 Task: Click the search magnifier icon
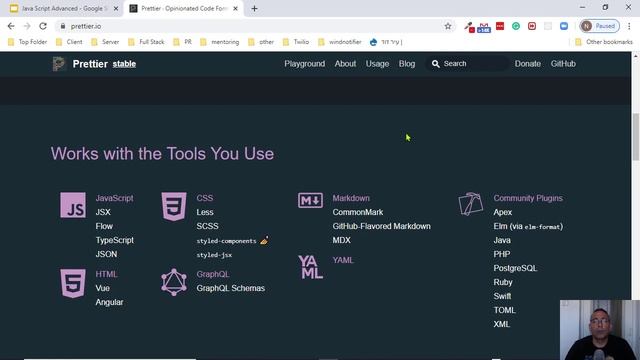click(x=436, y=64)
